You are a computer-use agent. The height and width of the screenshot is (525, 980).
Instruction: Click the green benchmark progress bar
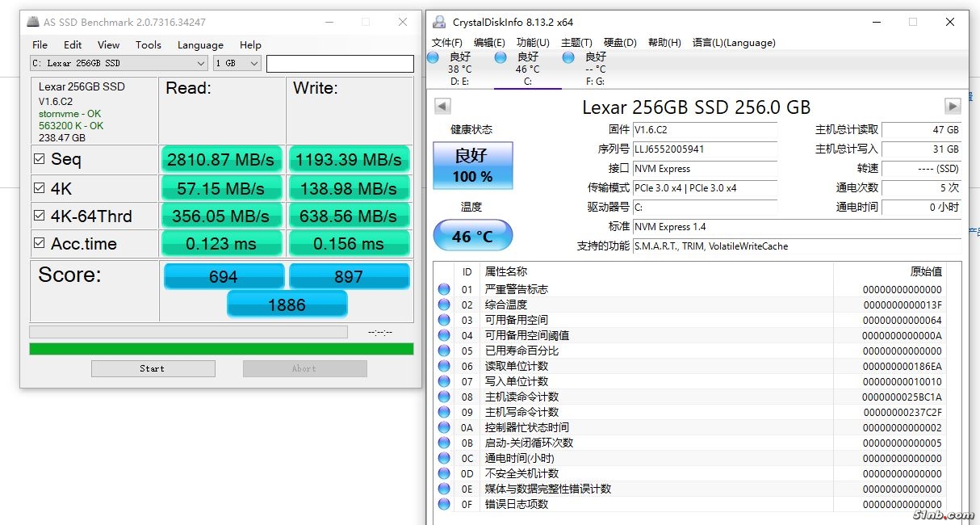(x=221, y=349)
